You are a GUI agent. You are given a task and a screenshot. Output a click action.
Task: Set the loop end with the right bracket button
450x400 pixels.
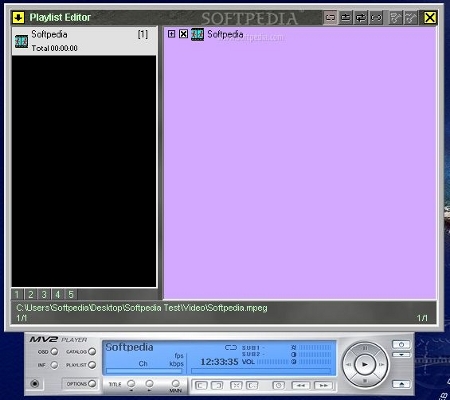(x=217, y=386)
